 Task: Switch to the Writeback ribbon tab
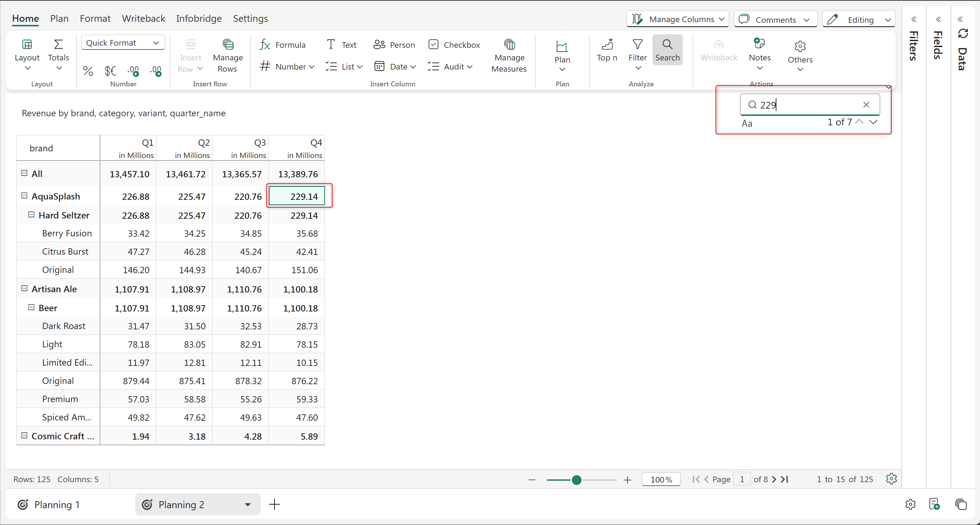[143, 18]
